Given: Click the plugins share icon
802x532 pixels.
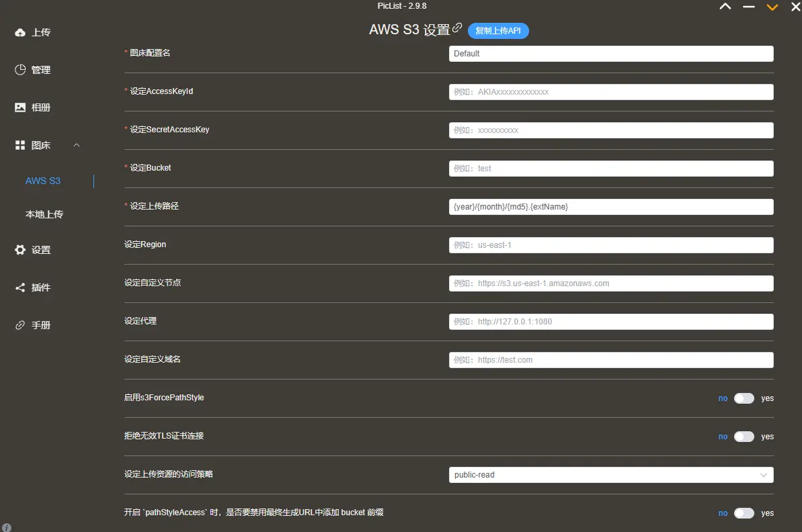Looking at the screenshot, I should point(20,287).
